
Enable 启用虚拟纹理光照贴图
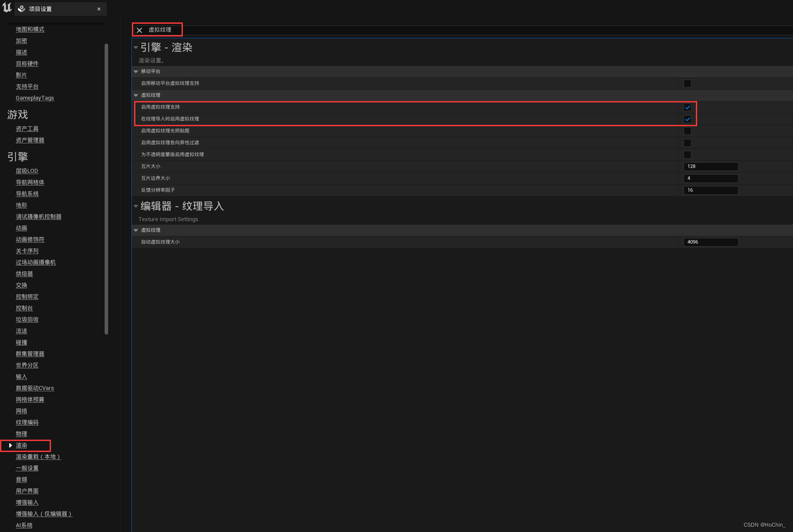(687, 131)
